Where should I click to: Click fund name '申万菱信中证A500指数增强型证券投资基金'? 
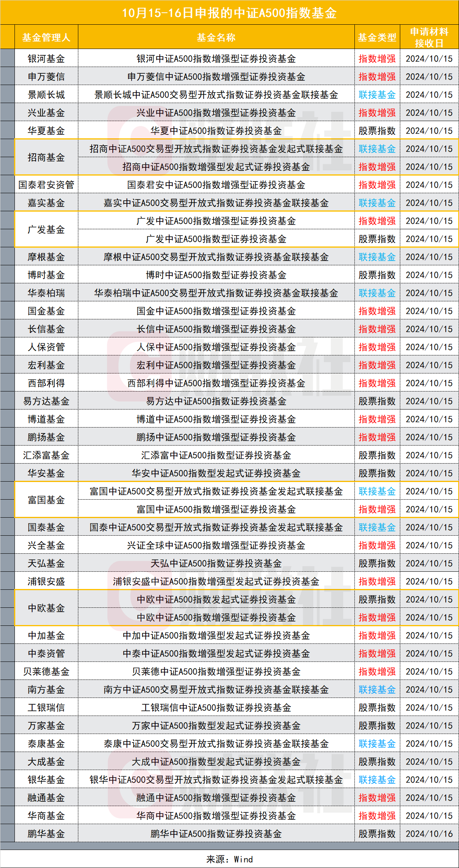[x=216, y=76]
